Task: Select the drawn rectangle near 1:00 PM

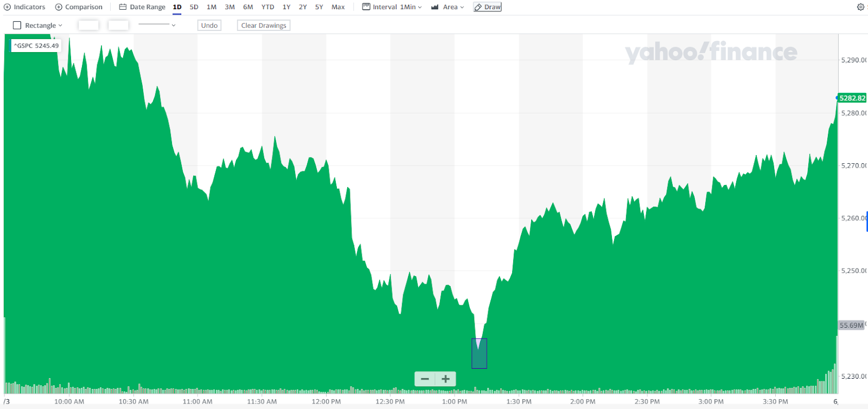Action: [479, 354]
